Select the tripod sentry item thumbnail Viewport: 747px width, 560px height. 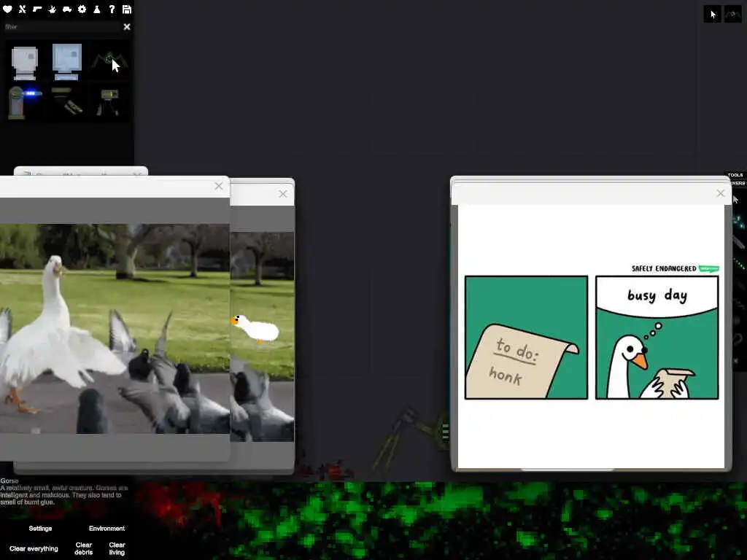pos(109,102)
